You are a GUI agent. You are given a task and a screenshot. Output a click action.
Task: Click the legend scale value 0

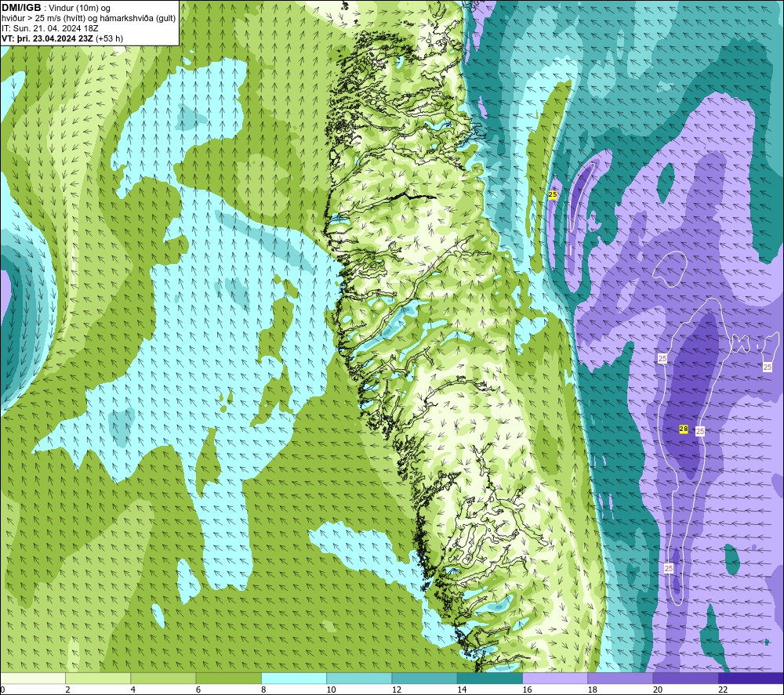2,690
